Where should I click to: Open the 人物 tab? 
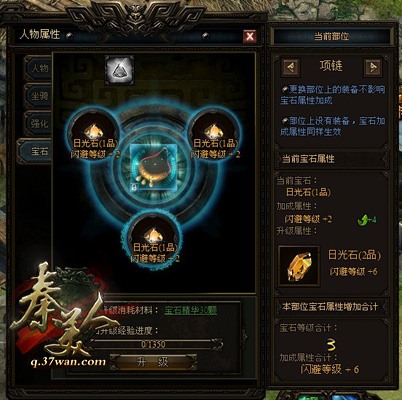tap(38, 69)
